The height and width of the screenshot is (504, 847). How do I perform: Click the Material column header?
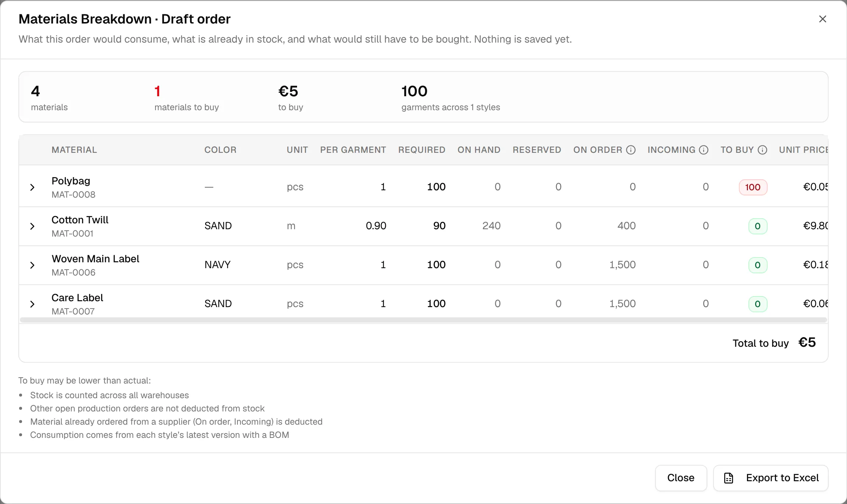tap(74, 150)
